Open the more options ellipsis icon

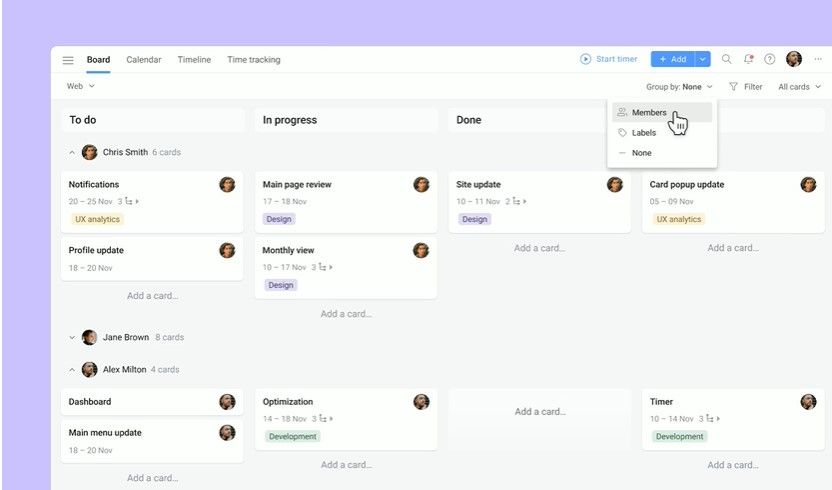click(818, 59)
